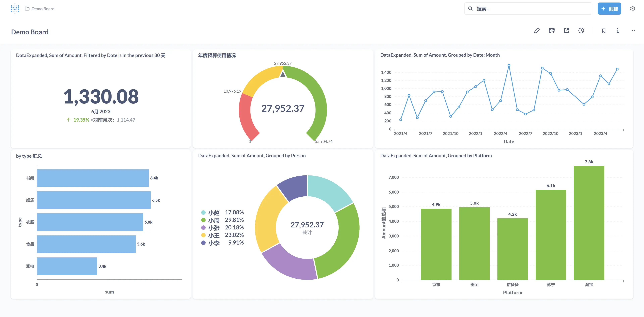Open the settings gear menu
The height and width of the screenshot is (317, 644).
click(632, 9)
